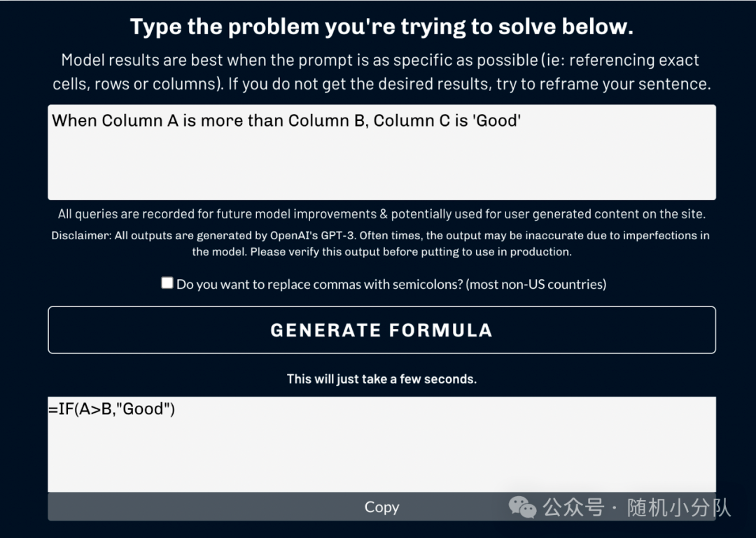Copy the generated formula with the Copy button

(382, 507)
